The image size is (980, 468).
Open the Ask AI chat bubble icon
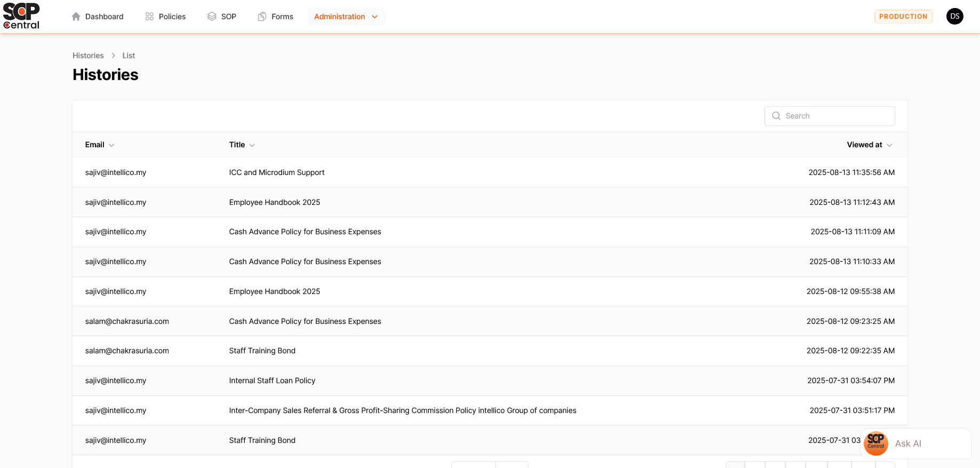pyautogui.click(x=876, y=443)
